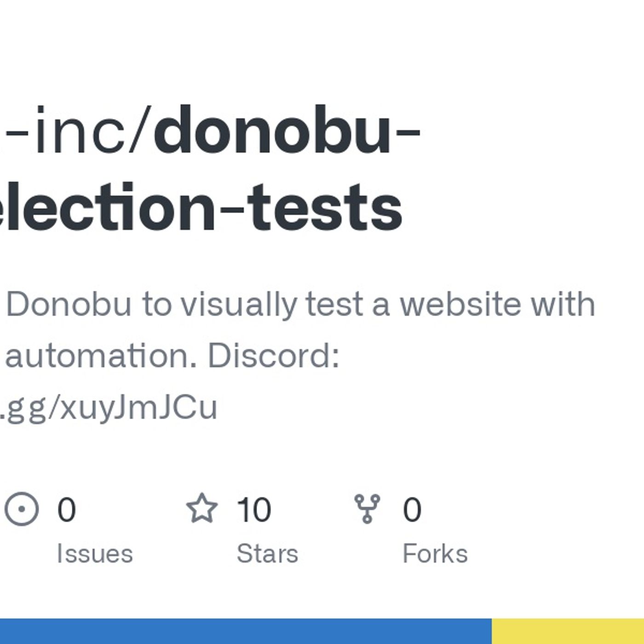Select the fork count zero beside fork icon
This screenshot has width=644, height=644.
tap(412, 510)
